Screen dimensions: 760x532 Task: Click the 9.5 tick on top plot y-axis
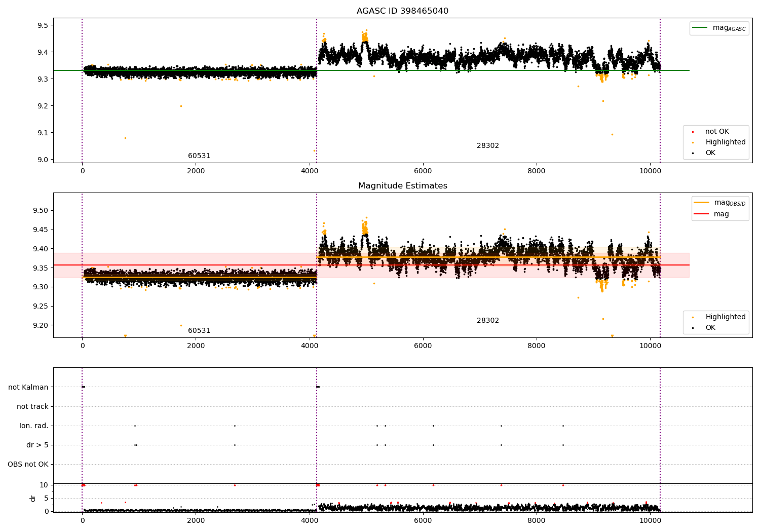(42, 25)
